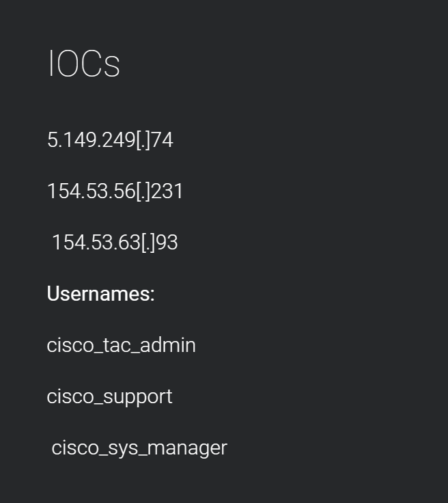Click the [.] bracket in 154.53.63[.]93
Image resolution: width=448 pixels, height=503 pixels.
pos(148,243)
